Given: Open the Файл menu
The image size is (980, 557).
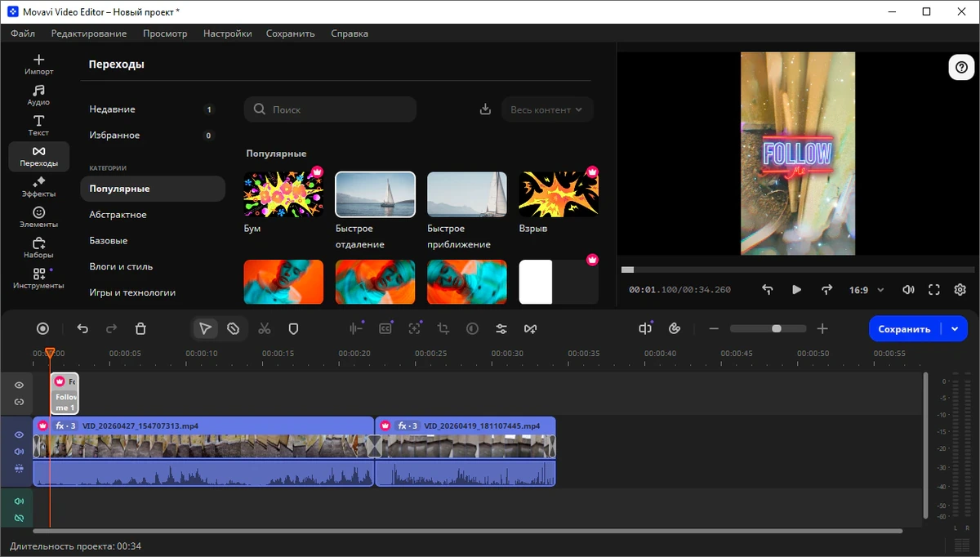Looking at the screenshot, I should [23, 33].
